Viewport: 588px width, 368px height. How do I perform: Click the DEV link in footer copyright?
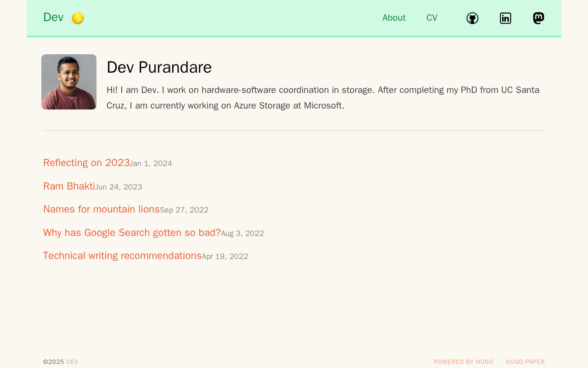pos(72,362)
